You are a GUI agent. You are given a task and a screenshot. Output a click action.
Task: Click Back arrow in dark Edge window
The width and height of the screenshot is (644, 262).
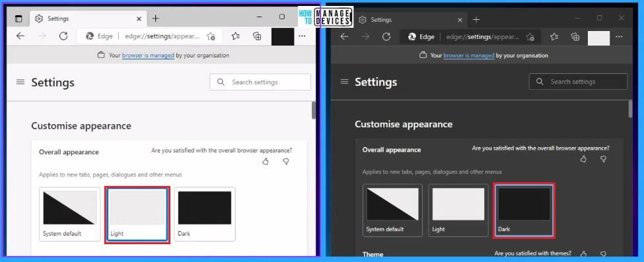point(344,37)
